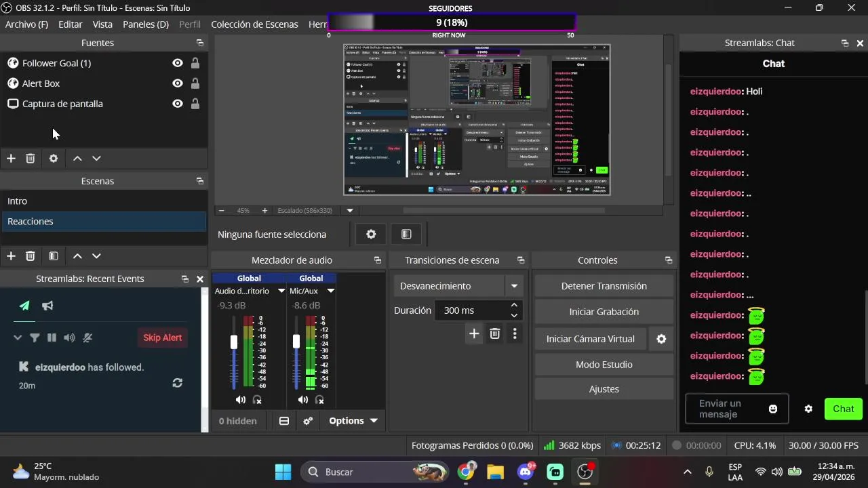Image resolution: width=868 pixels, height=488 pixels.
Task: Move scene down in Escenas panel
Action: point(96,256)
